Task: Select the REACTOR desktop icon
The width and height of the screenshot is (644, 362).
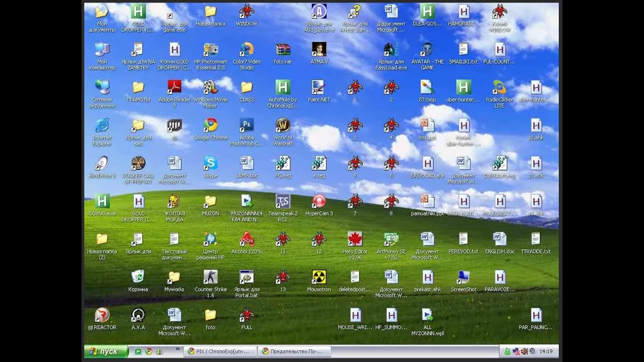Action: [102, 319]
